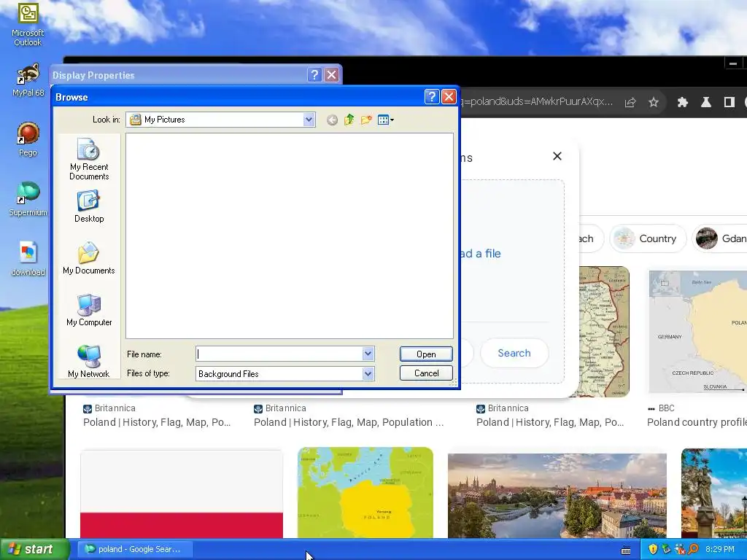Close the Google image search popup
Image resolution: width=747 pixels, height=560 pixels.
coord(557,156)
